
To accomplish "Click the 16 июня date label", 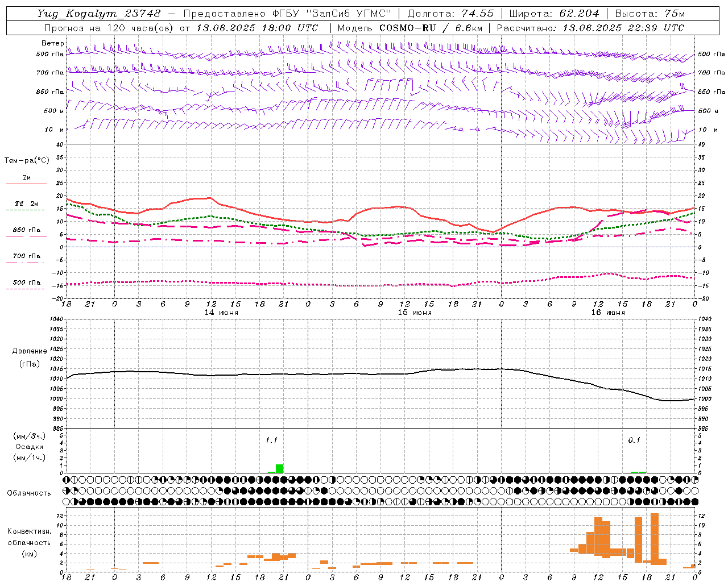I will tap(608, 313).
